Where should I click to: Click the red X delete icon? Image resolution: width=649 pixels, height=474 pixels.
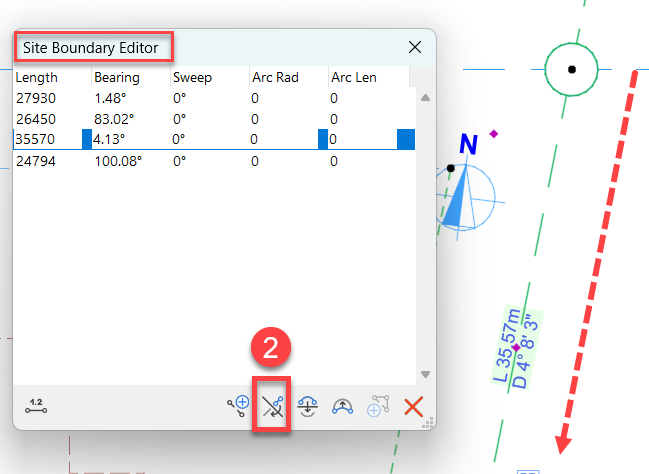pyautogui.click(x=412, y=406)
